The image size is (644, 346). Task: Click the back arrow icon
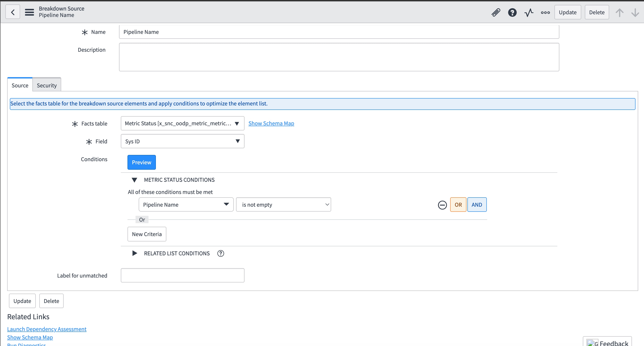click(13, 12)
